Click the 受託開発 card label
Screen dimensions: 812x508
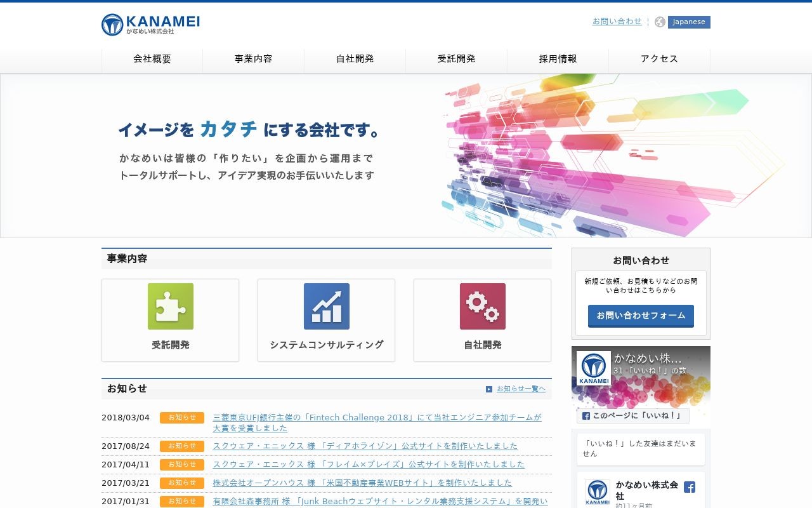point(171,345)
